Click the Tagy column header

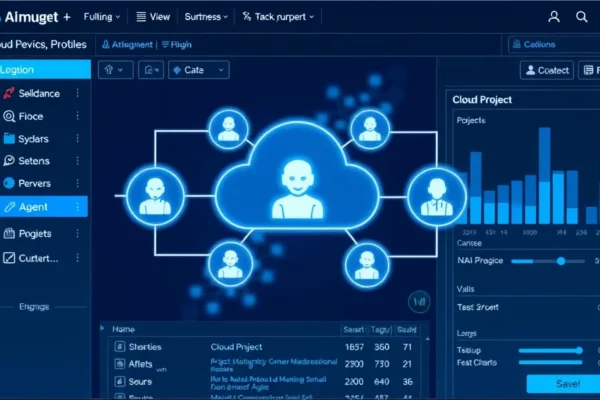pyautogui.click(x=380, y=330)
